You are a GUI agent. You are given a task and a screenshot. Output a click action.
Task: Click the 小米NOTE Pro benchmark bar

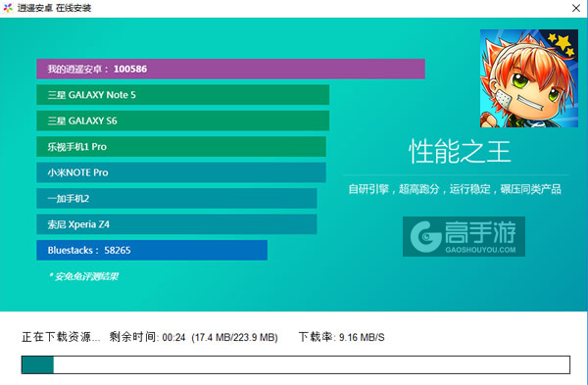point(181,172)
